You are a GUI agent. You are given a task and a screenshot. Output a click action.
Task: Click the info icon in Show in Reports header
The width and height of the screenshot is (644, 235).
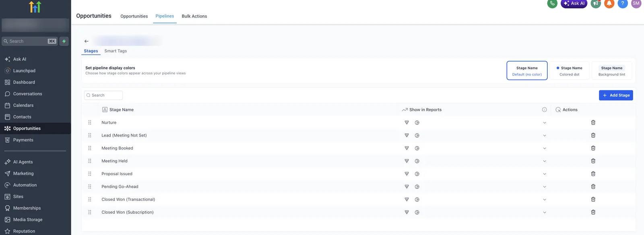click(x=544, y=110)
